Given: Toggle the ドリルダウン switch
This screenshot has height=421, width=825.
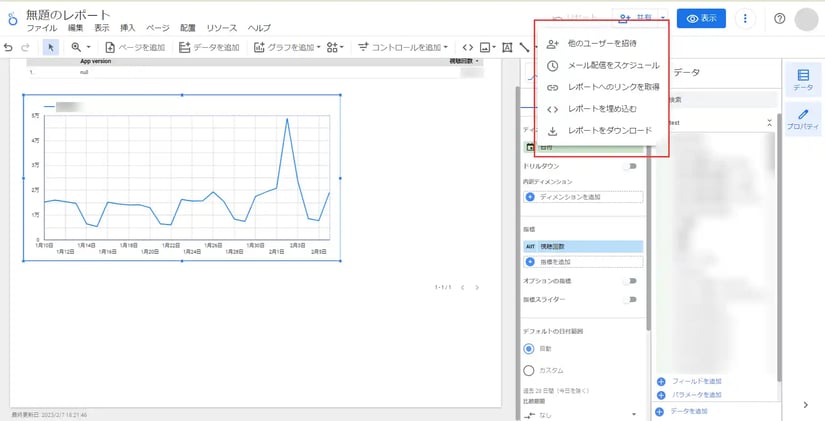Looking at the screenshot, I should tap(630, 166).
